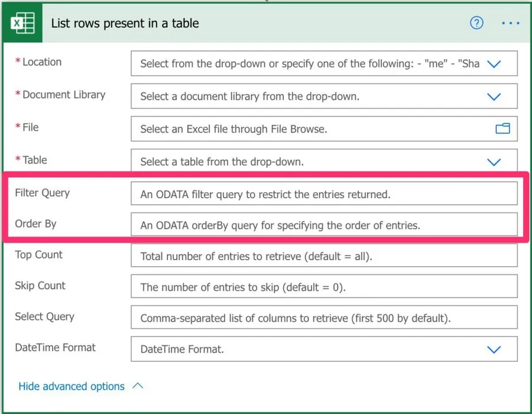
Task: Collapse options using the up chevron icon
Action: pos(138,386)
